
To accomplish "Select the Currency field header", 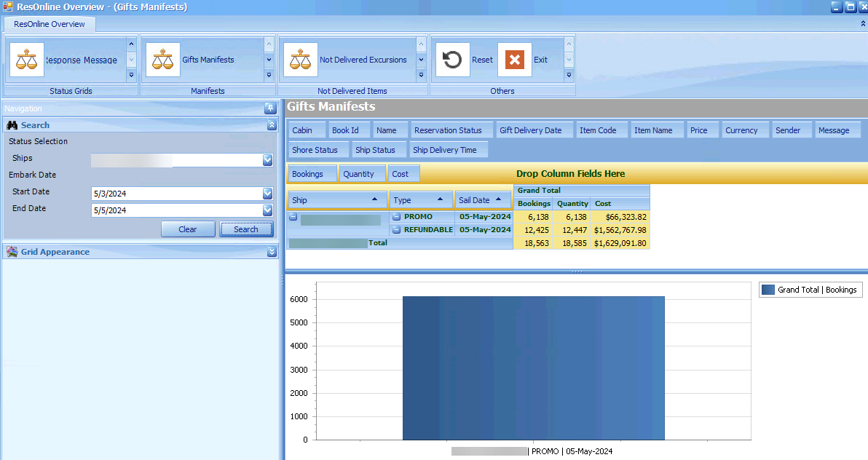I will [x=745, y=130].
